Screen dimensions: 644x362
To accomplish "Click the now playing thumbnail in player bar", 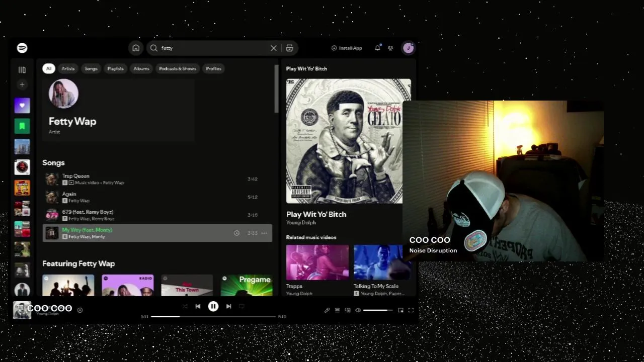I will click(22, 310).
